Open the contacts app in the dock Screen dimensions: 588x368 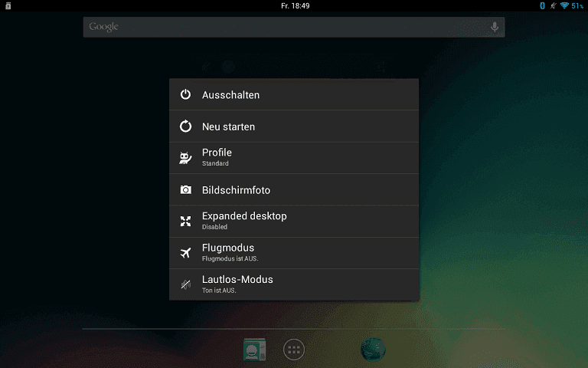[255, 350]
